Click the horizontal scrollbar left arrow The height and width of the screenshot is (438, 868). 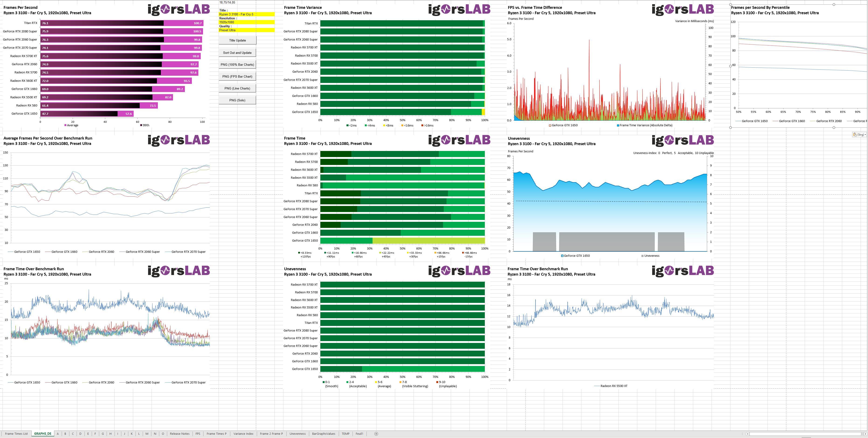(x=747, y=434)
